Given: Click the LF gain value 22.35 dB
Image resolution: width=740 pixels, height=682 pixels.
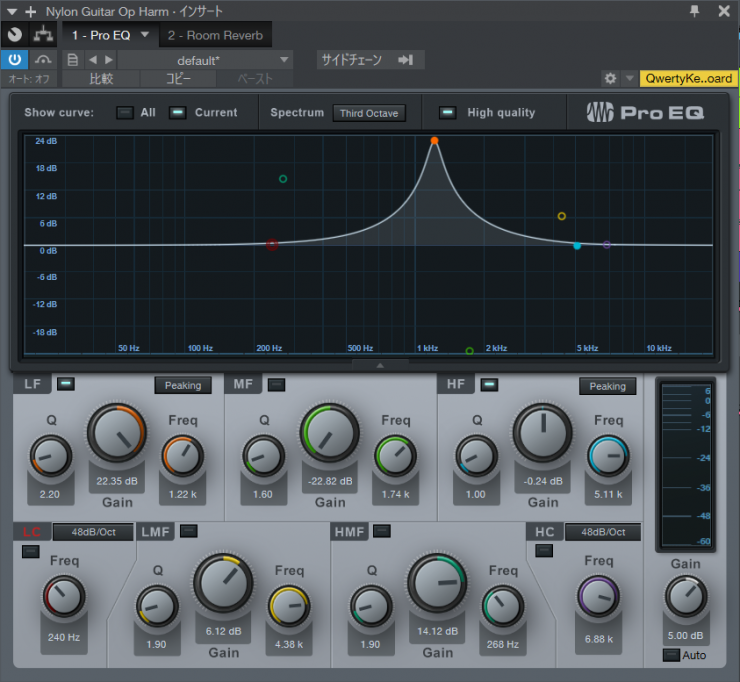Looking at the screenshot, I should tap(117, 481).
